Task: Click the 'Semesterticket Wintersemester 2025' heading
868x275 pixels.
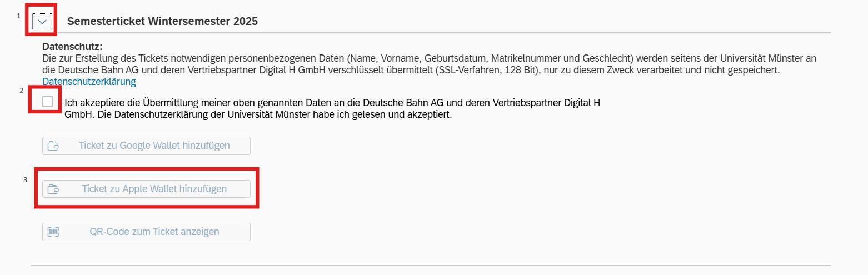Action: [162, 22]
